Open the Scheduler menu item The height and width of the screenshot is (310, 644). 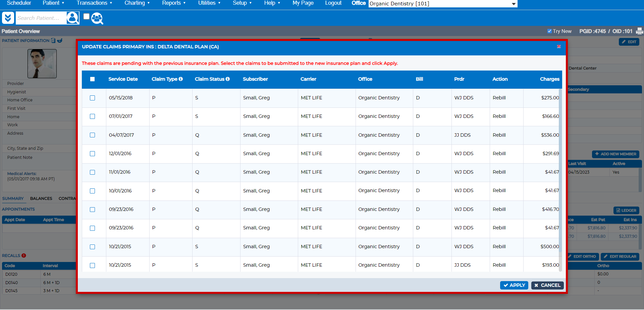click(x=19, y=3)
